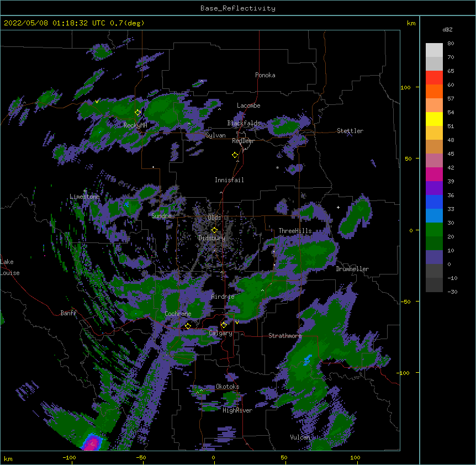Click the magenta 42 dBZ legend swatch

(434, 174)
